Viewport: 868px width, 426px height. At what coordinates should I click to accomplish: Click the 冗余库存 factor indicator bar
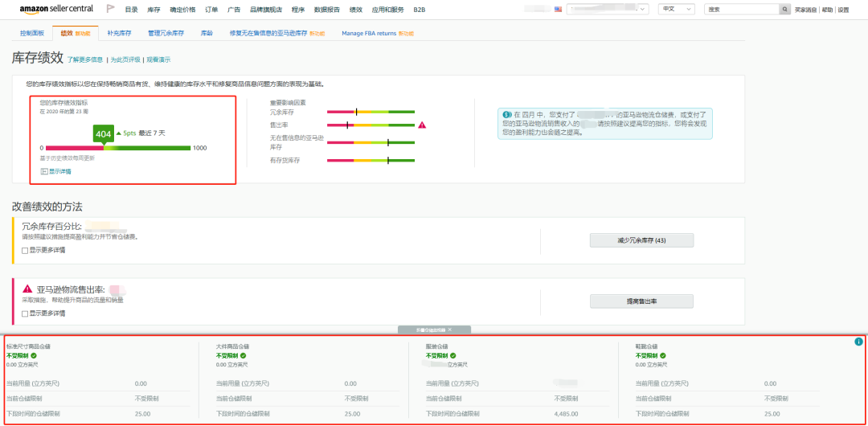pos(371,113)
